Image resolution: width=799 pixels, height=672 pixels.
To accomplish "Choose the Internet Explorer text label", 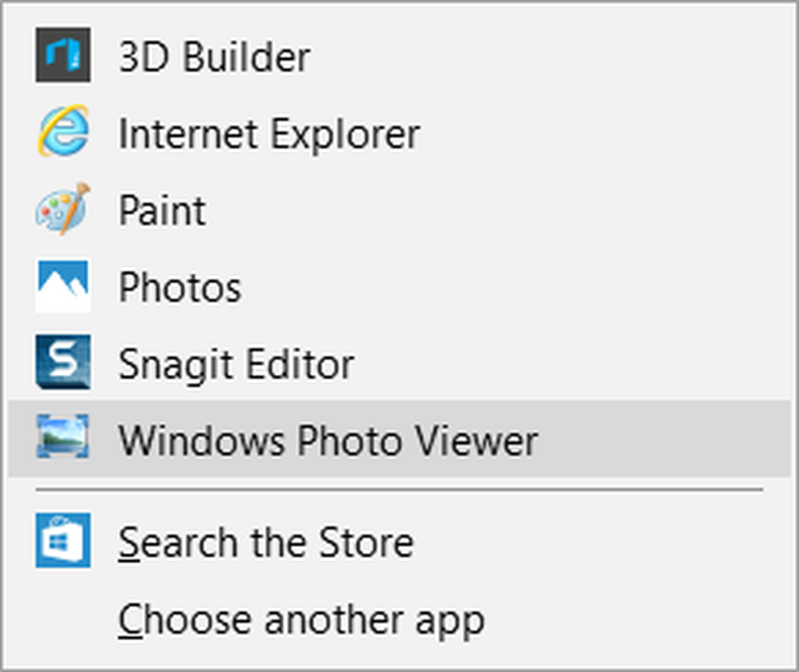I will [x=268, y=133].
